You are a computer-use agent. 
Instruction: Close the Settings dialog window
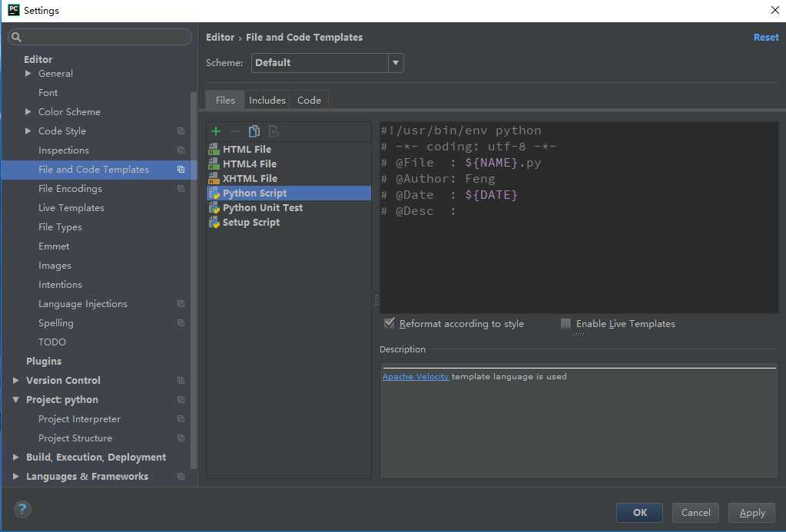pyautogui.click(x=774, y=10)
